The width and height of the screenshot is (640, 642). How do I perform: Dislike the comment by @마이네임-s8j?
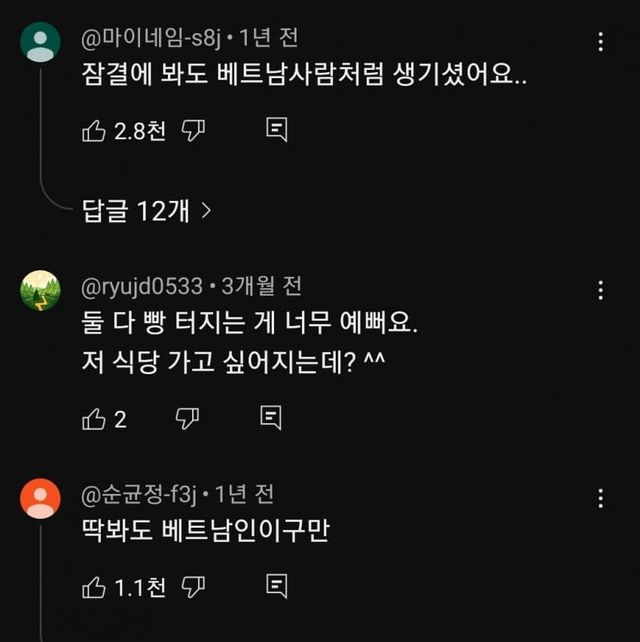(x=195, y=130)
